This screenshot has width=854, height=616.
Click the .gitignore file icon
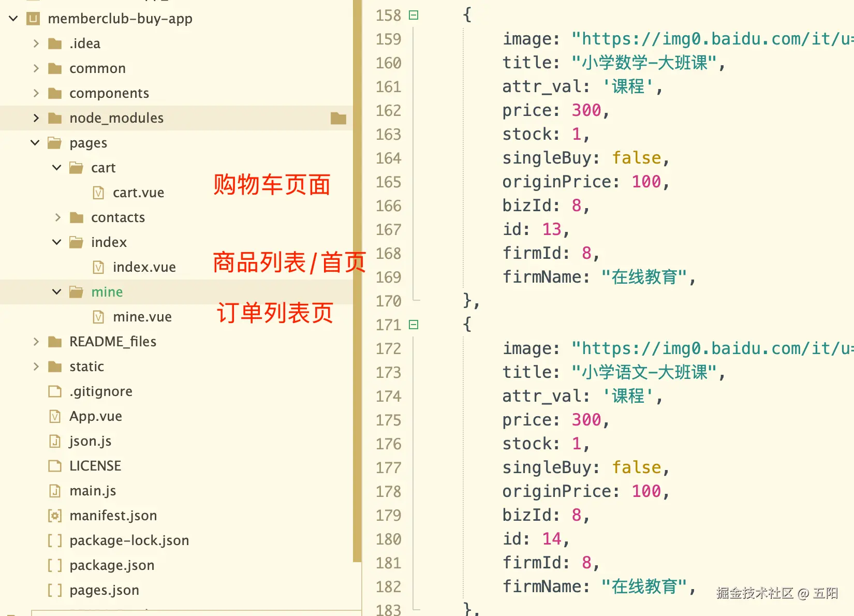(x=55, y=391)
